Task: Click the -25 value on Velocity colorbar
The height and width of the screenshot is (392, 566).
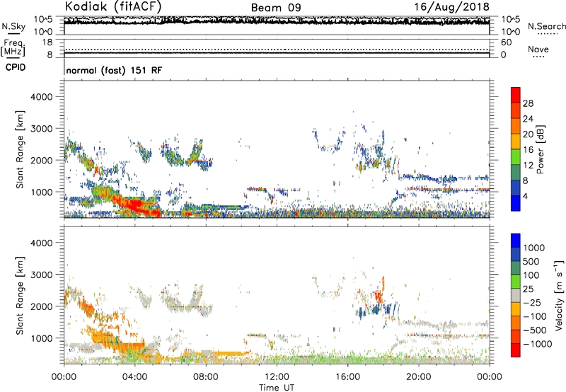Action: click(x=532, y=302)
